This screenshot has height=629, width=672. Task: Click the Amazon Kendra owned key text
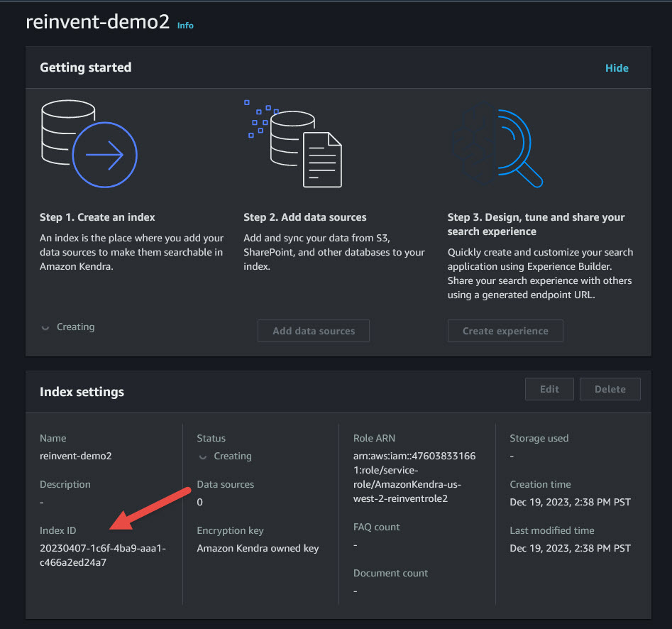[258, 548]
